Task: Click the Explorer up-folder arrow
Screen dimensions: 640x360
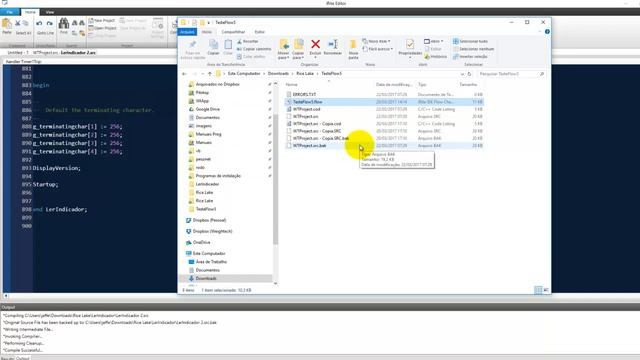Action: pyautogui.click(x=210, y=74)
